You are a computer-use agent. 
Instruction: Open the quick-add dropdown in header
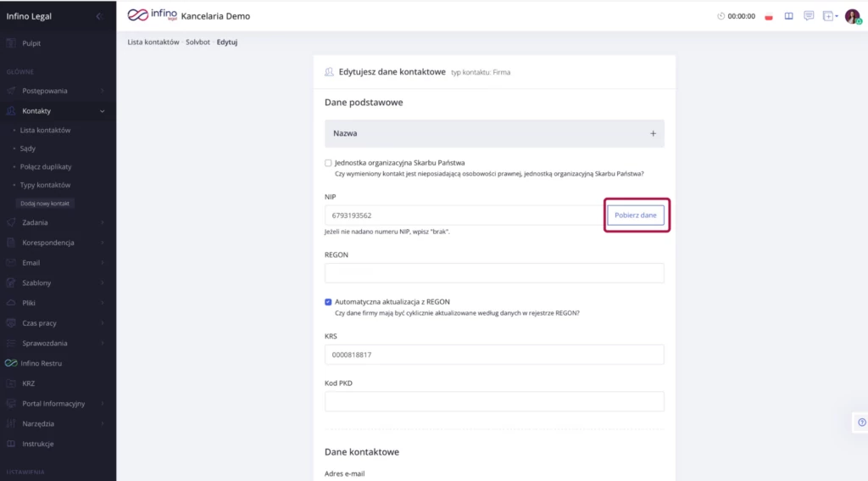click(830, 16)
